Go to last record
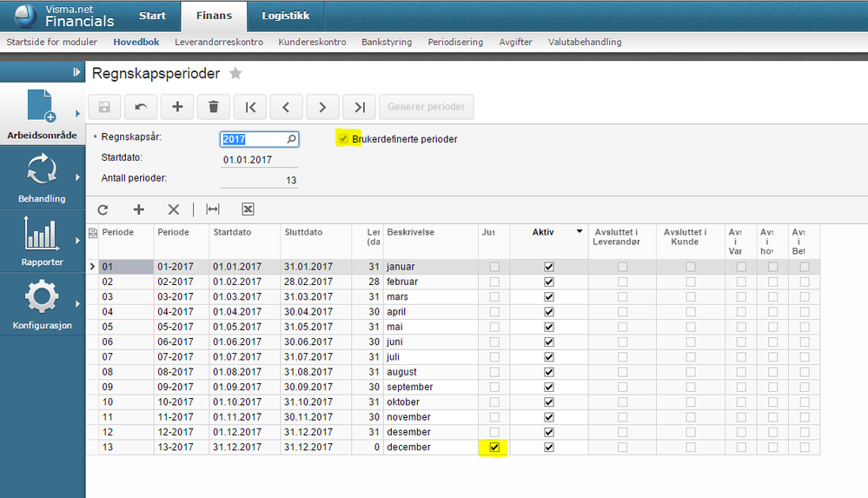 pos(359,107)
